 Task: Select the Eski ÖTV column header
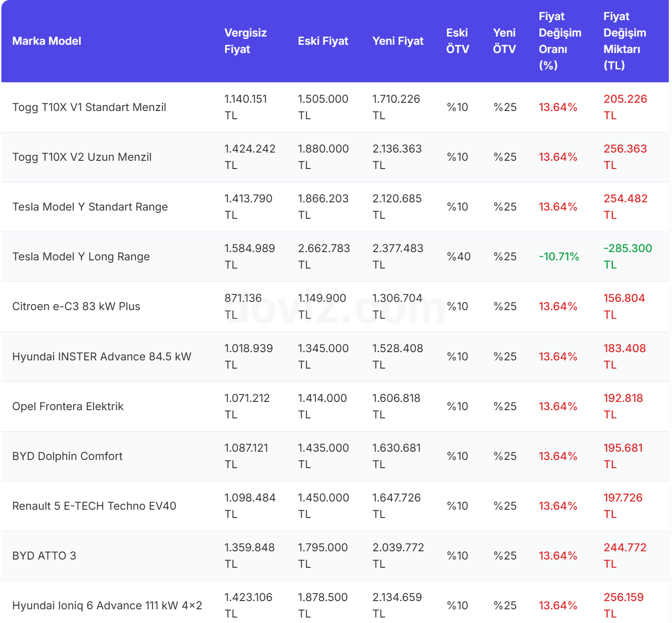pos(457,41)
